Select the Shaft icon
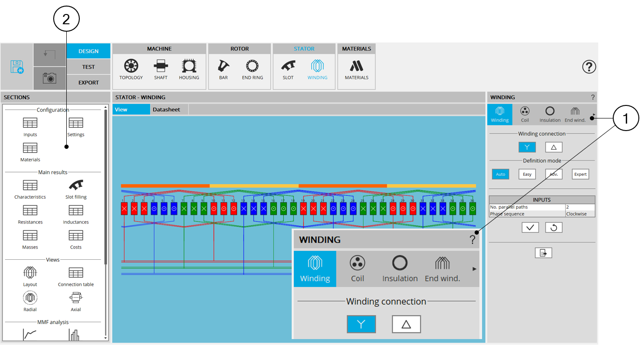 point(161,69)
